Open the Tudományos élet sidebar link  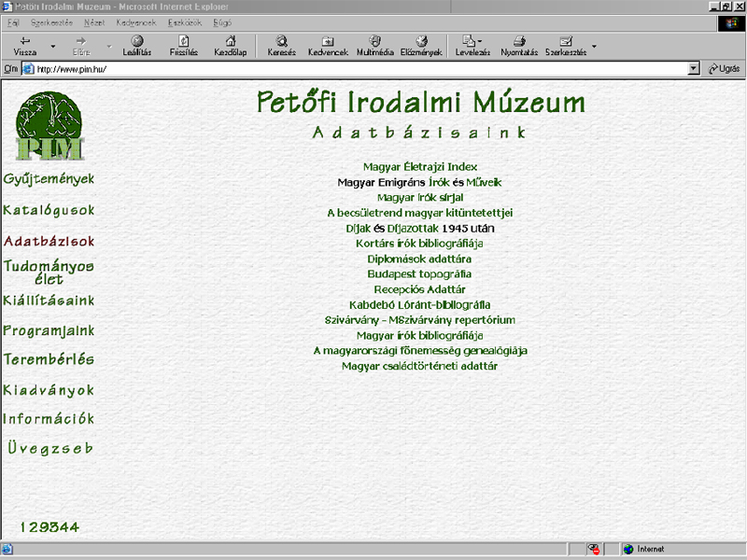49,272
